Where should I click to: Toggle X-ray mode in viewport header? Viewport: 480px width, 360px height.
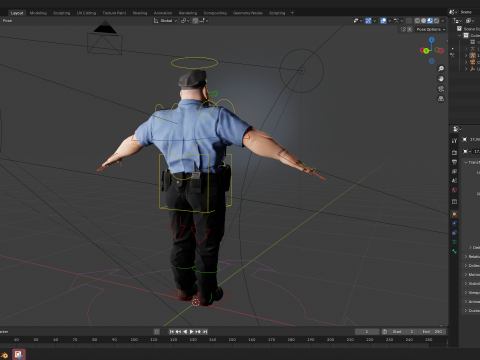pos(409,21)
